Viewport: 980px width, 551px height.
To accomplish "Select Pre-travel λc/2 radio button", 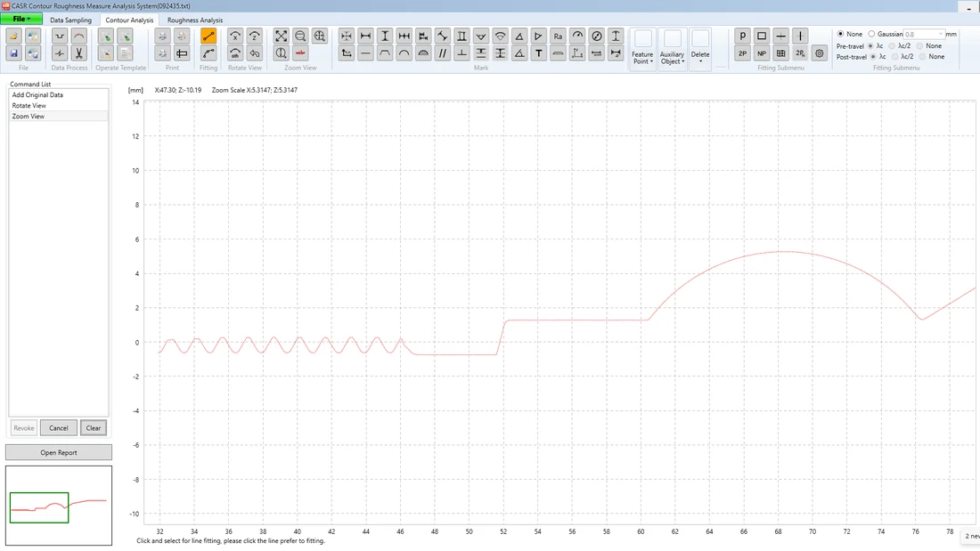I will 892,45.
